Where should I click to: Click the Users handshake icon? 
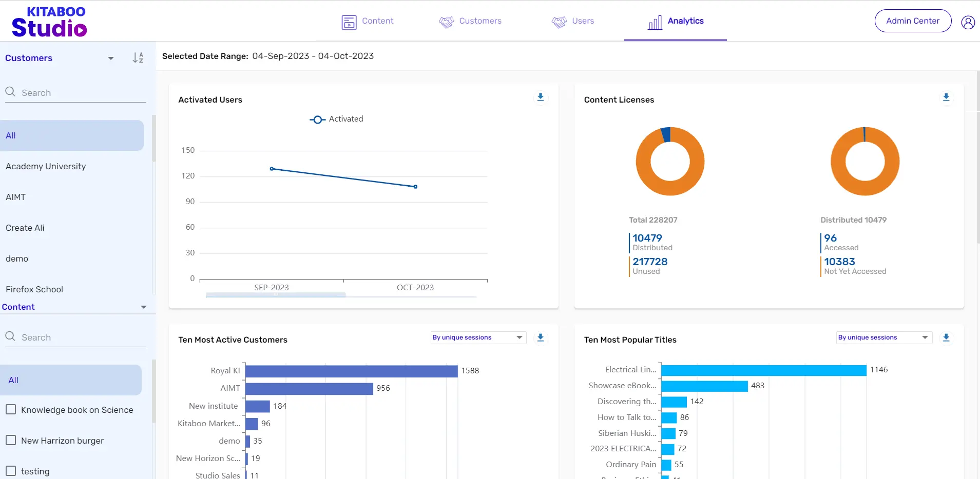559,22
